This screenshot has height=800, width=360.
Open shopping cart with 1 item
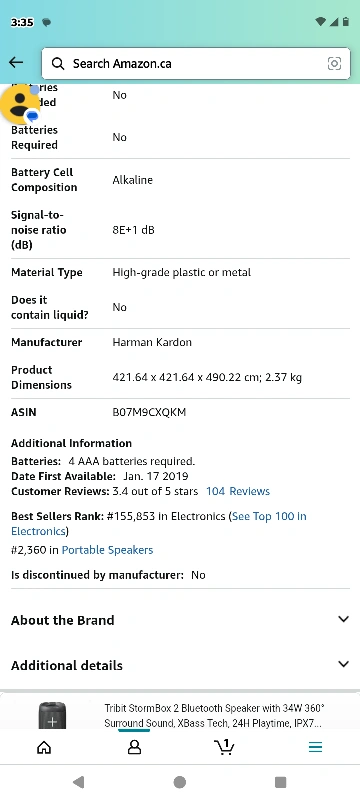coord(224,747)
